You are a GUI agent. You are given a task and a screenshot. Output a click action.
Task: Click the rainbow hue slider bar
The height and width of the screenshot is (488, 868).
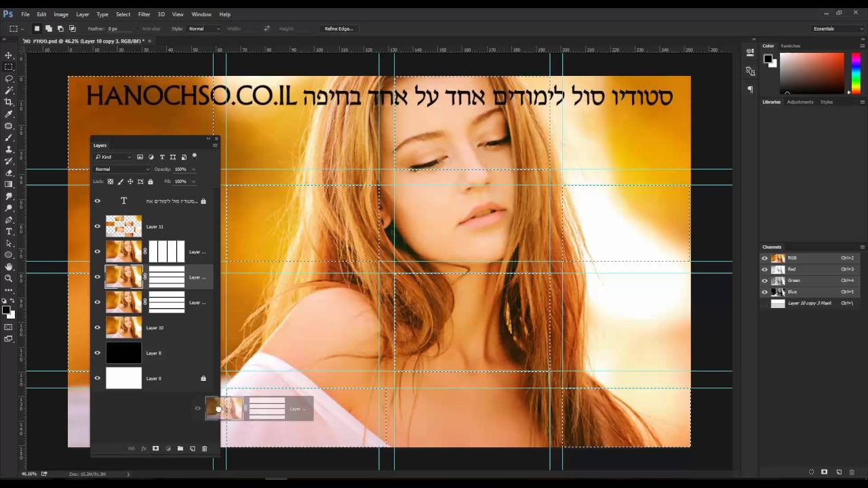pyautogui.click(x=856, y=73)
